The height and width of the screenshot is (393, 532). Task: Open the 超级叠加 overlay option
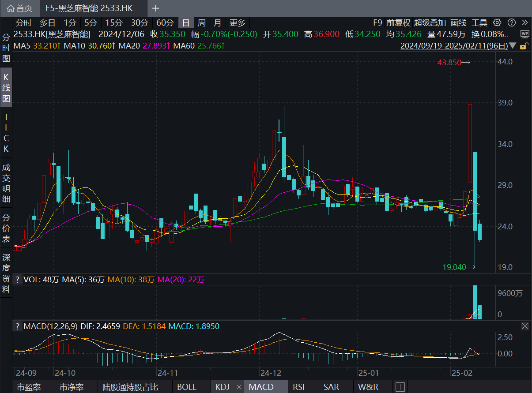click(x=430, y=23)
